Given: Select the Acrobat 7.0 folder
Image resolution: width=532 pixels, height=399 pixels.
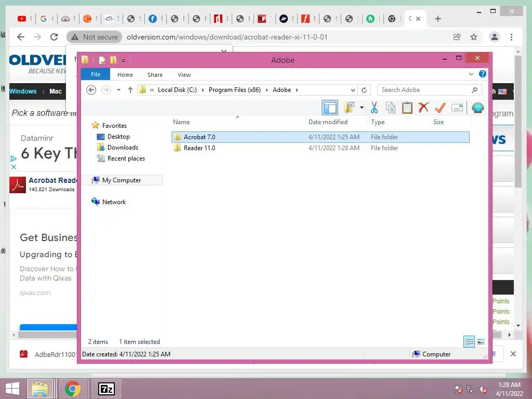Looking at the screenshot, I should point(320,137).
